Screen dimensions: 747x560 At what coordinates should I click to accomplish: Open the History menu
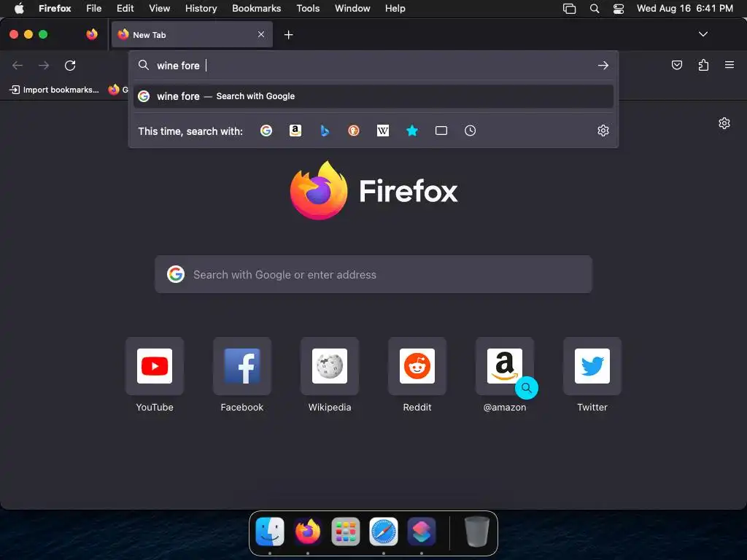pos(201,8)
